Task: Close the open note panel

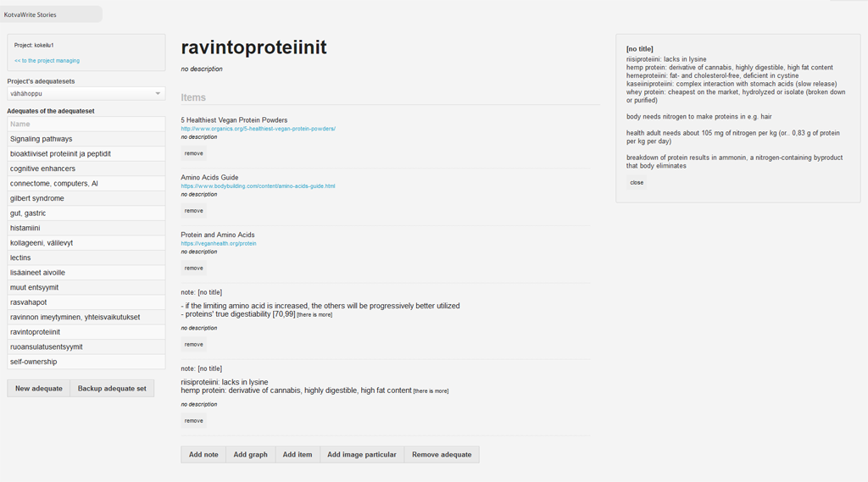Action: pyautogui.click(x=637, y=183)
